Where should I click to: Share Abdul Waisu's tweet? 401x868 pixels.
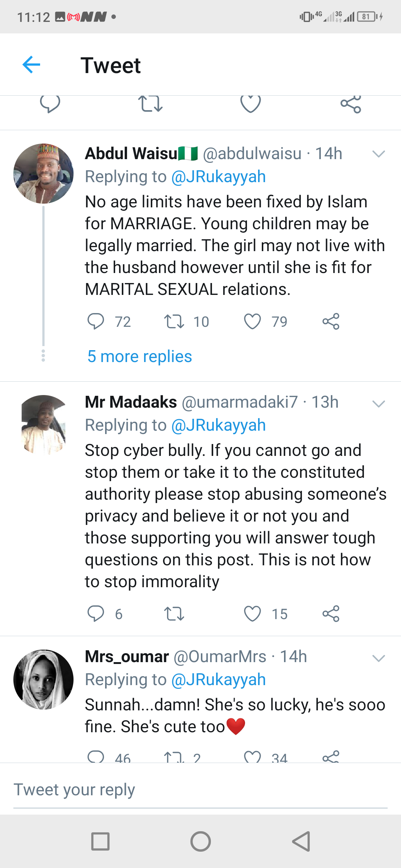331,321
